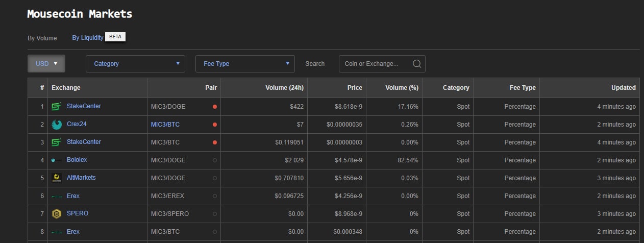Open StakeCenter link in row 1
This screenshot has width=644, height=243.
(x=84, y=106)
